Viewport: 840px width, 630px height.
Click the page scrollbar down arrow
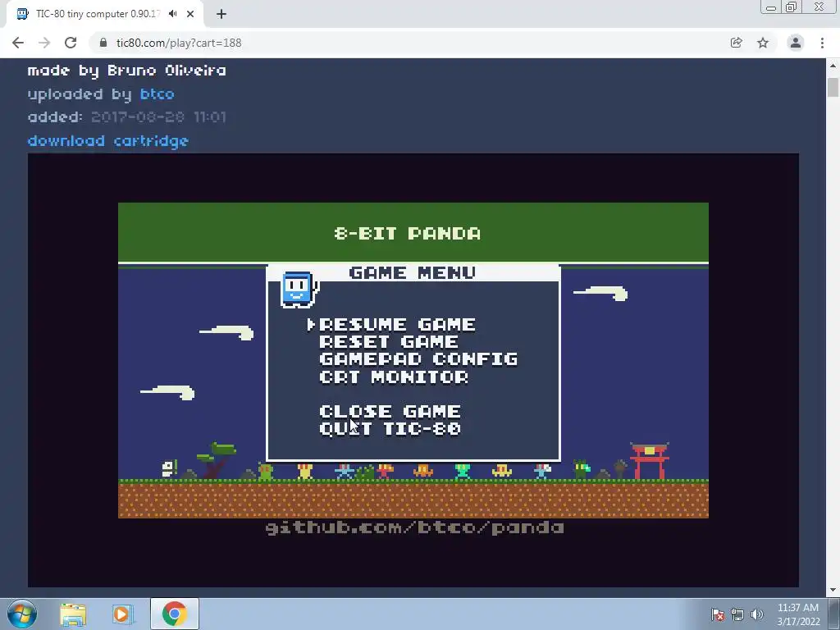[833, 590]
